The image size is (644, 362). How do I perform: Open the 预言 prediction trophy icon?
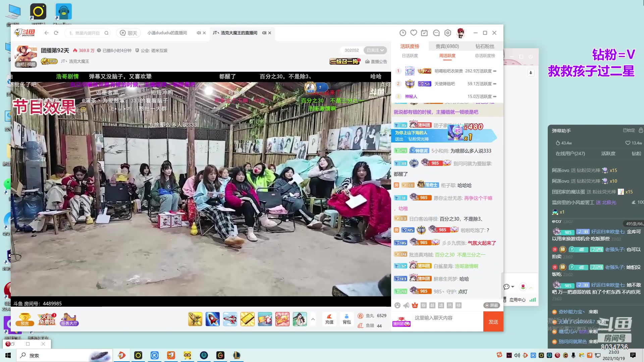coord(25,319)
